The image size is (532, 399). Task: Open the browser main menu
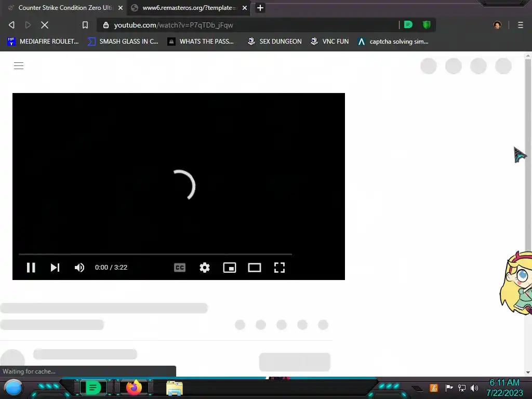tap(520, 25)
